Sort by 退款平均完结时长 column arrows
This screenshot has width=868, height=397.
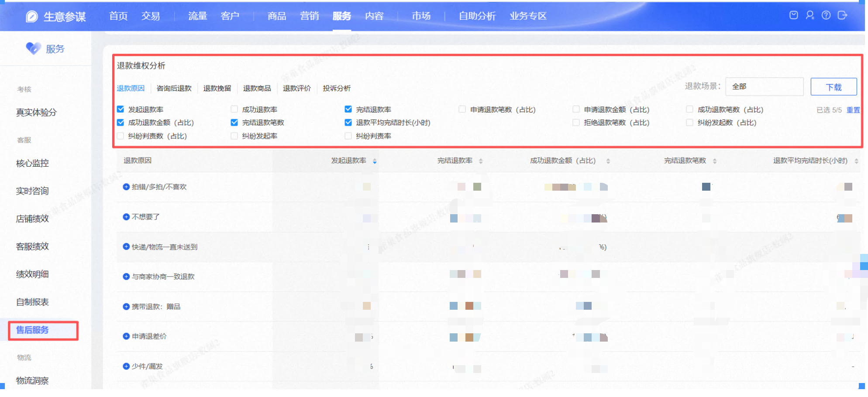pyautogui.click(x=856, y=161)
